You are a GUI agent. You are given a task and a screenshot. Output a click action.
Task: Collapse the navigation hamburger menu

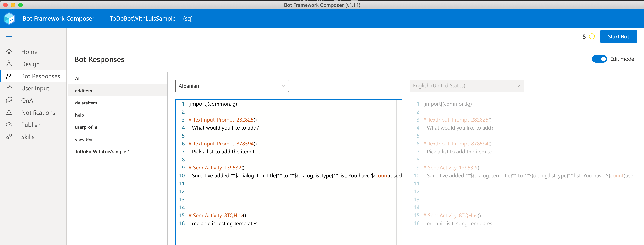pyautogui.click(x=9, y=37)
